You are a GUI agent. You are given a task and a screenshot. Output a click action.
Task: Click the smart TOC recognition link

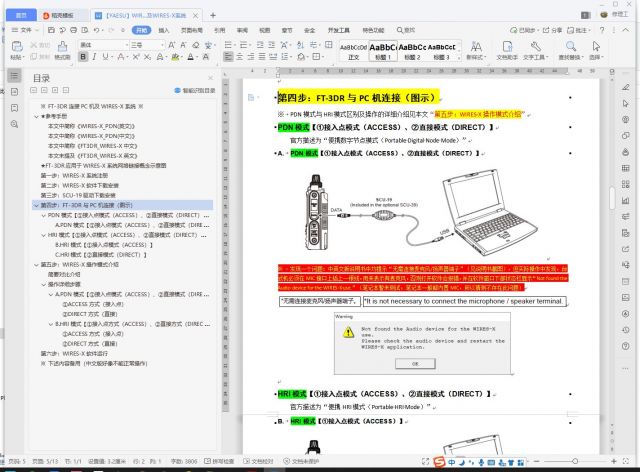tap(195, 91)
